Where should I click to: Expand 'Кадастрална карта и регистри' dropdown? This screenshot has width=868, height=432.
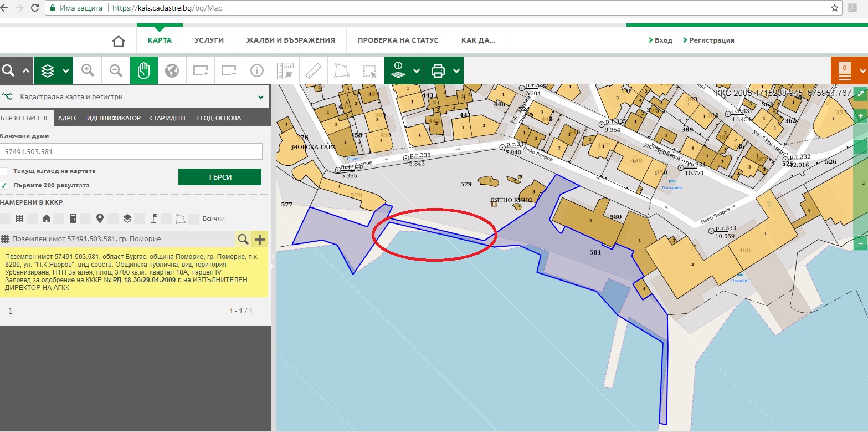click(261, 97)
